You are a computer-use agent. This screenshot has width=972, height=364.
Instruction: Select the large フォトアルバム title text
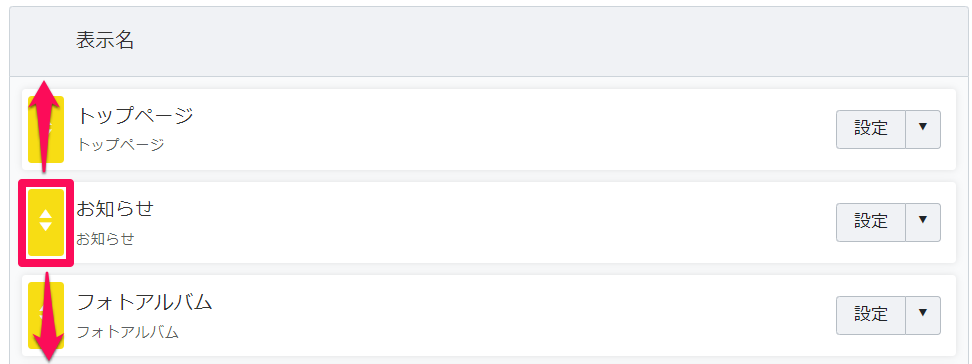(x=144, y=303)
